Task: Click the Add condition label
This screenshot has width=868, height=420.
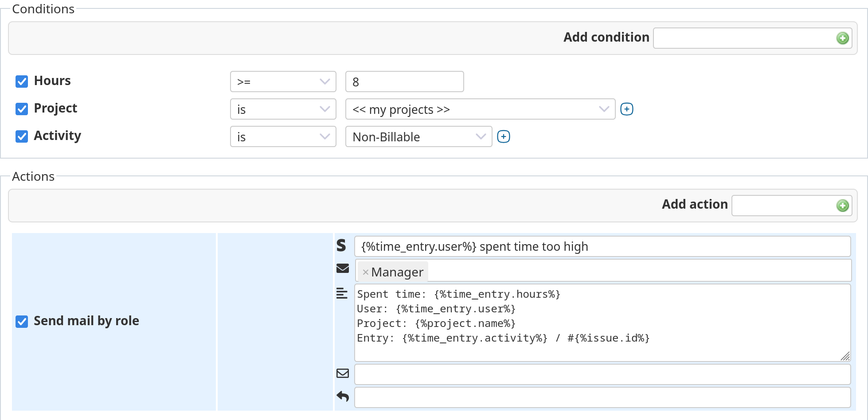Action: tap(606, 37)
